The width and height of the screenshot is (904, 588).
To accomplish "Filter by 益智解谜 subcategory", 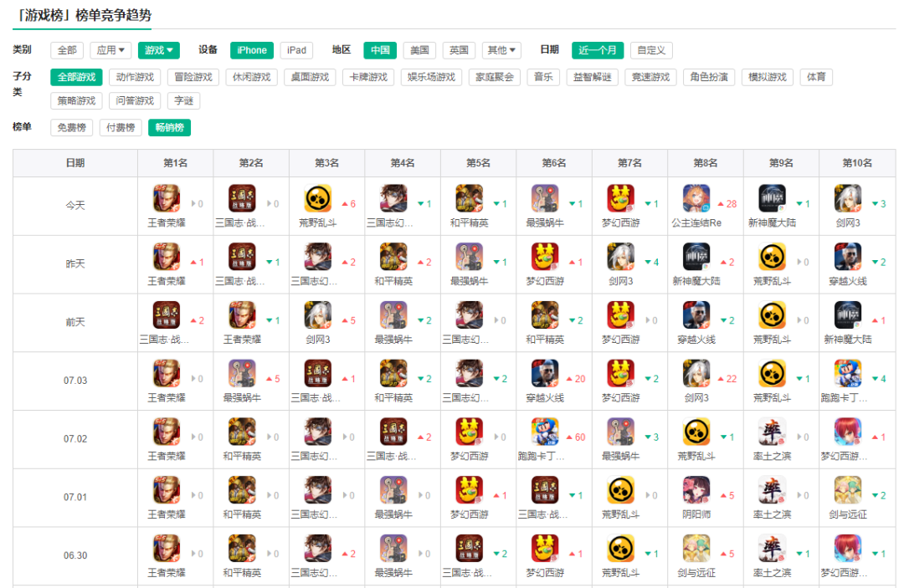I will click(592, 77).
